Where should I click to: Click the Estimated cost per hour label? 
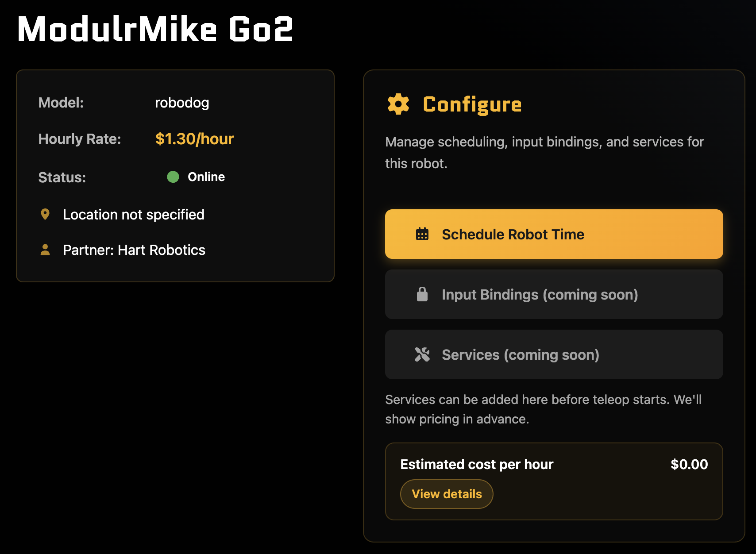pyautogui.click(x=477, y=464)
